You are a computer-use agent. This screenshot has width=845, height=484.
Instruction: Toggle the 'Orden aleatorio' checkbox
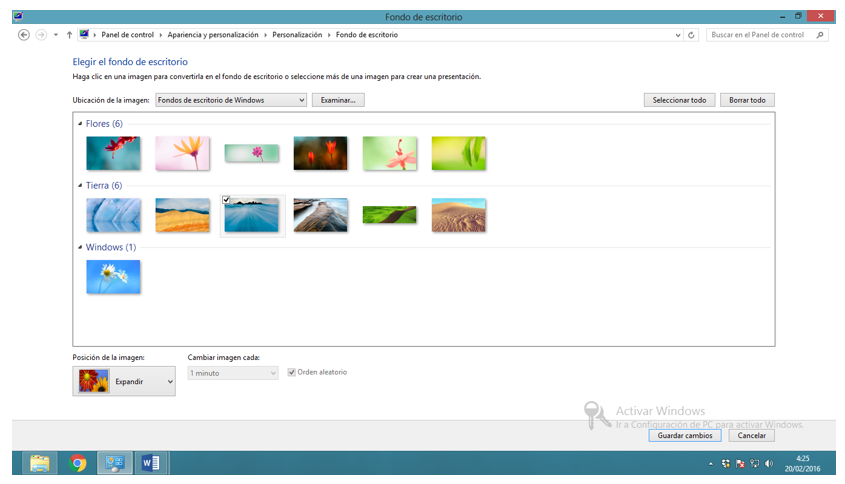coord(292,372)
